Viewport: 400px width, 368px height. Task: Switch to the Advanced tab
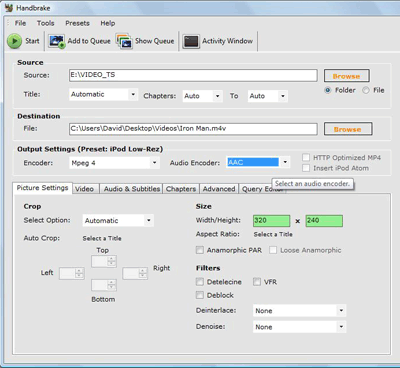click(219, 189)
